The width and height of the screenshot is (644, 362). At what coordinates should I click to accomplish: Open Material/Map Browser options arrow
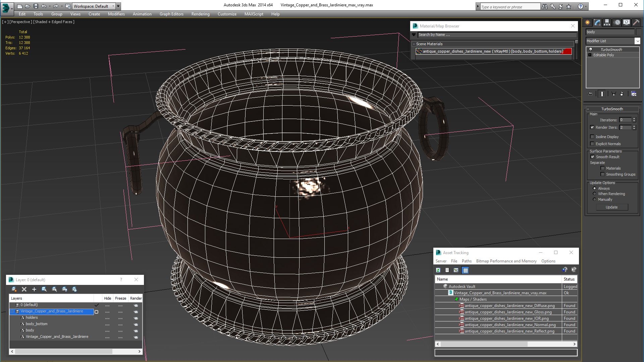coord(414,35)
